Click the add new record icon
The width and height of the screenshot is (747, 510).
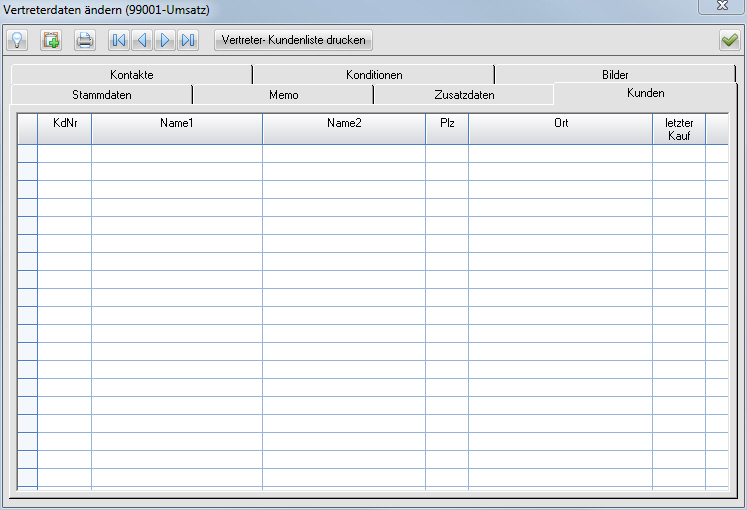point(51,40)
